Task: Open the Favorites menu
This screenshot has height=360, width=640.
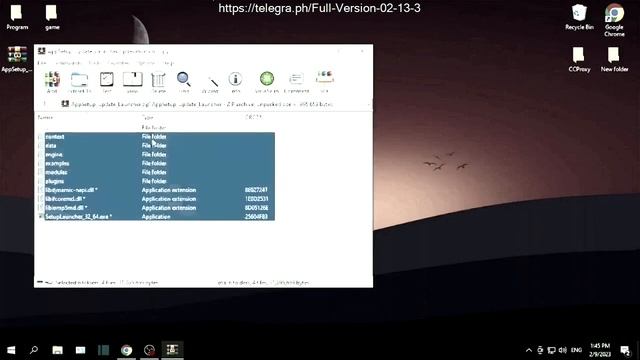Action: (118, 63)
